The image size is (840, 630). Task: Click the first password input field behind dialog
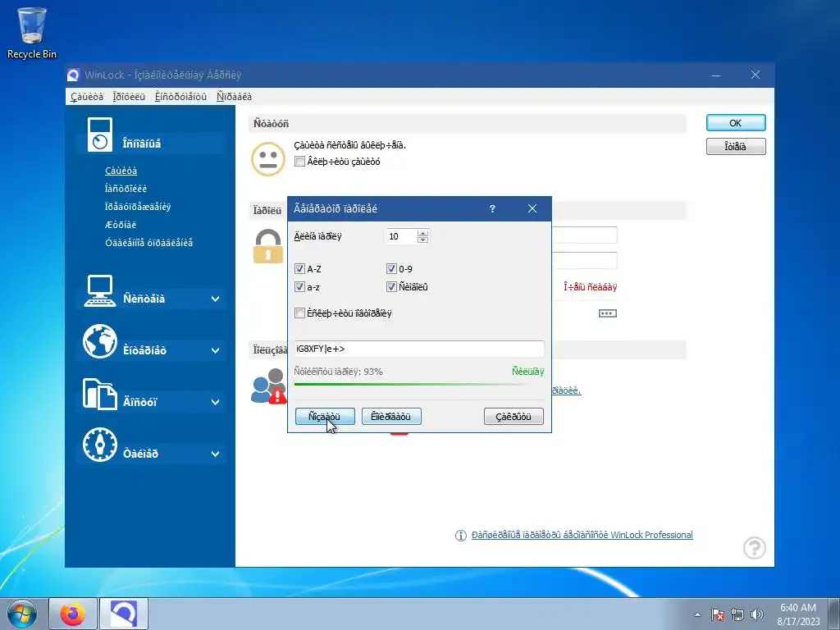[584, 235]
